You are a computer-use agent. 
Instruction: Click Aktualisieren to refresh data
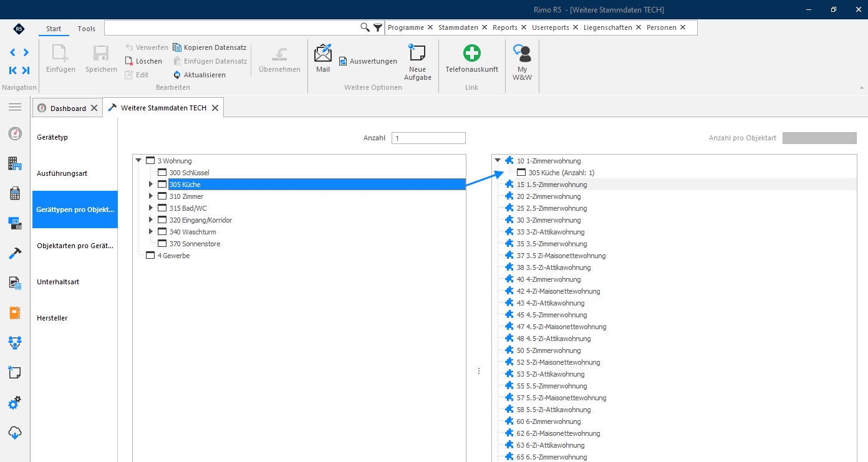point(200,75)
